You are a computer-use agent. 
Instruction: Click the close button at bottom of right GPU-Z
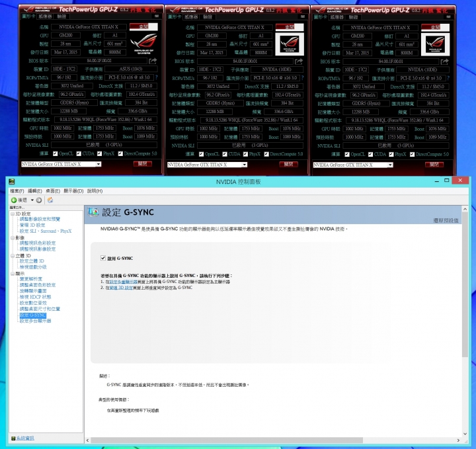pyautogui.click(x=434, y=165)
